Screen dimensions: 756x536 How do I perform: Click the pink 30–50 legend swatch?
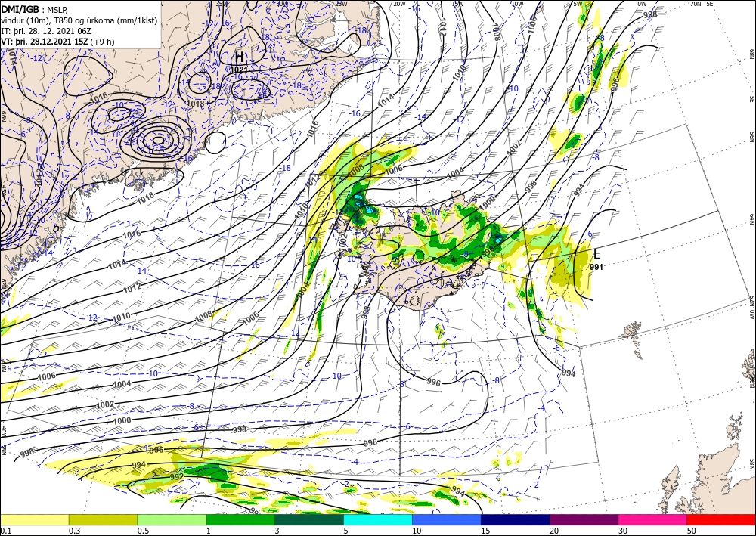653,519
